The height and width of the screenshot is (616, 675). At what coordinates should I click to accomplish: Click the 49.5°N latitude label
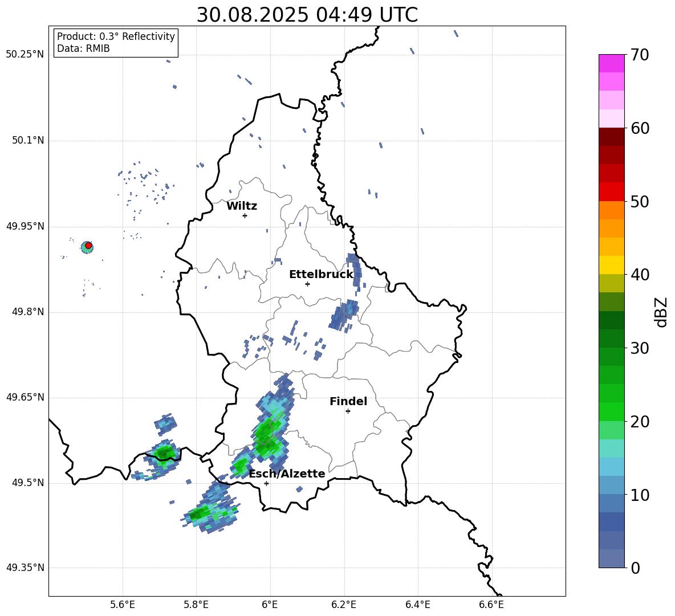point(28,483)
